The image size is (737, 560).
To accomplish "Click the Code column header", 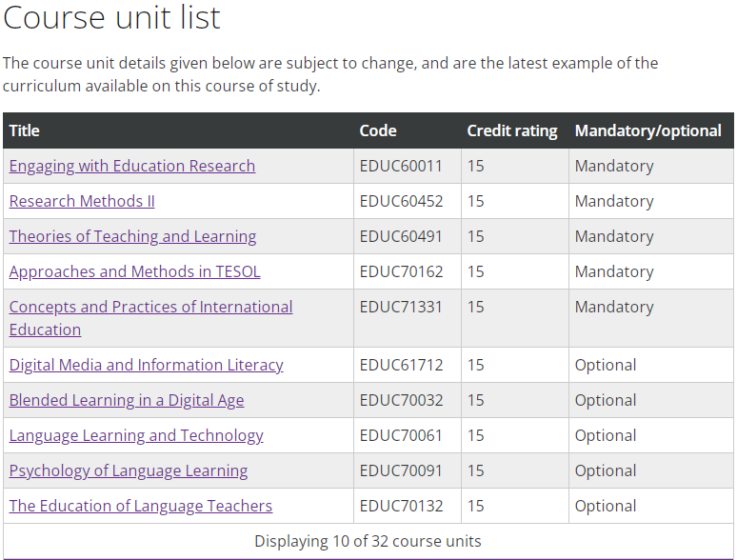I will (x=378, y=130).
